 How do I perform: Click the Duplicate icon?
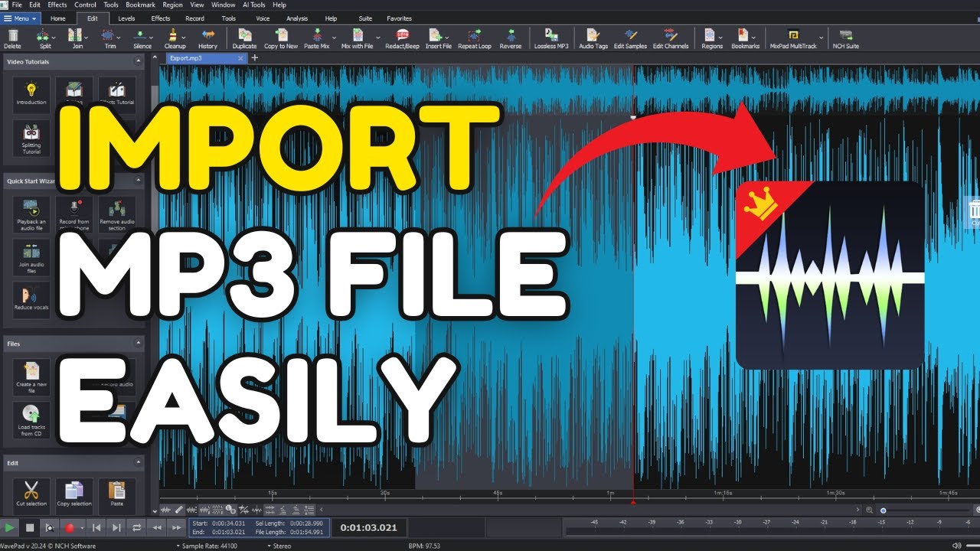[244, 38]
